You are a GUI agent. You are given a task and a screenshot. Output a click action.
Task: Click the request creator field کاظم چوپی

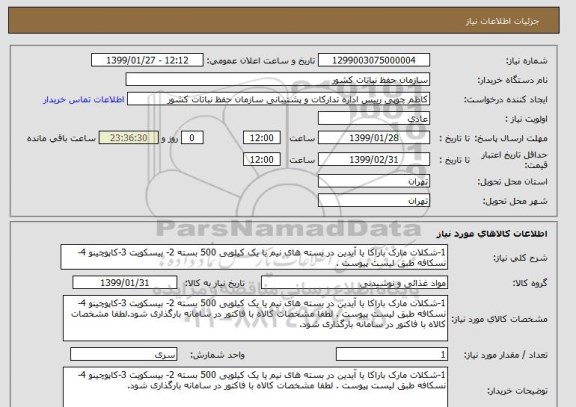pyautogui.click(x=278, y=100)
